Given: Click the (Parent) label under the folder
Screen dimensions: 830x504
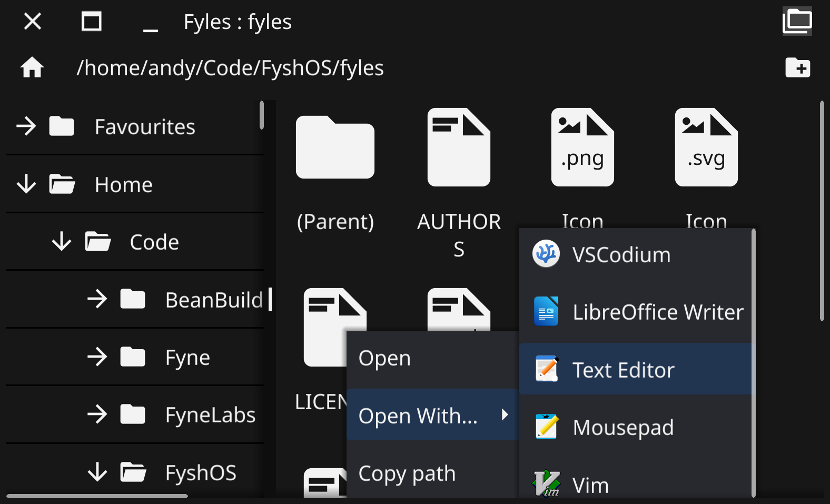Looking at the screenshot, I should [335, 222].
